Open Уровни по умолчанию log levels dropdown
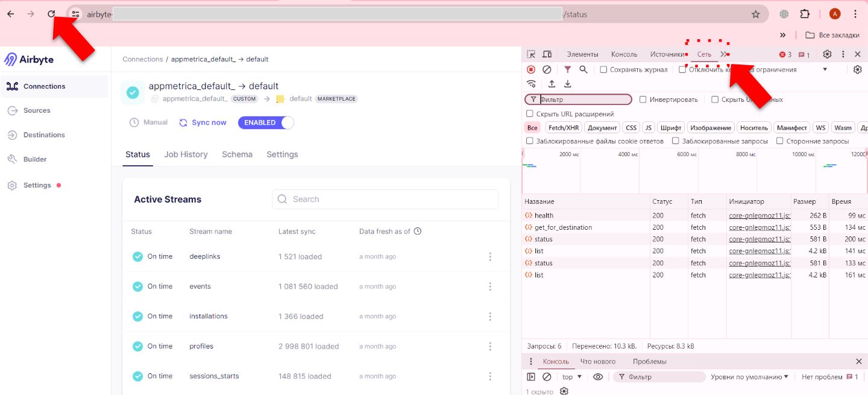 point(749,377)
